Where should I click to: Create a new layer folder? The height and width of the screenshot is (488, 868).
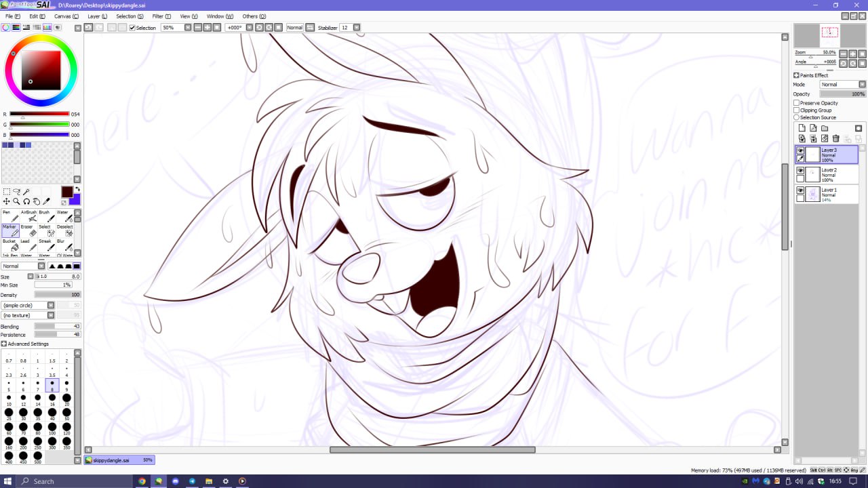(x=825, y=128)
